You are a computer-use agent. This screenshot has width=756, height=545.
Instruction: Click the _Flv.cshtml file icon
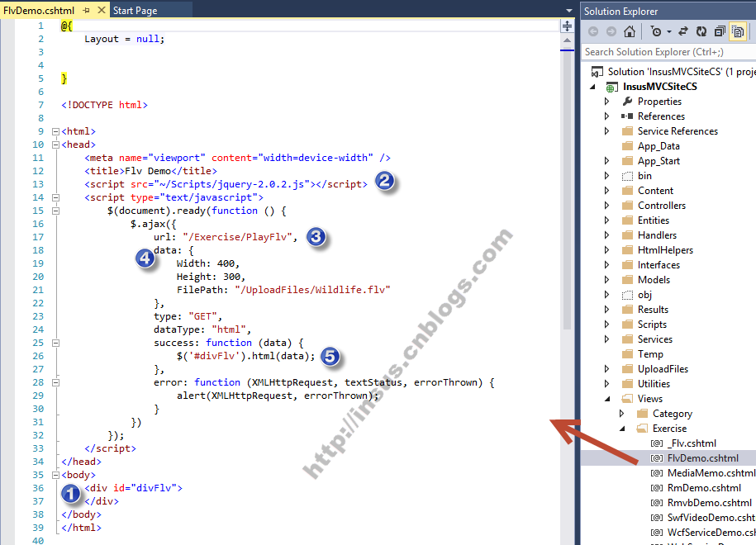tap(657, 443)
